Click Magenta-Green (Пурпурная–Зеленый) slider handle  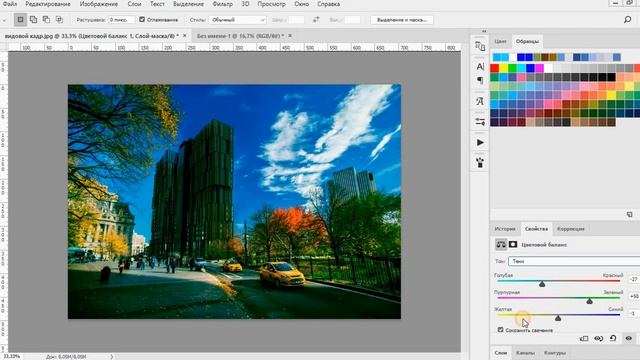(589, 301)
